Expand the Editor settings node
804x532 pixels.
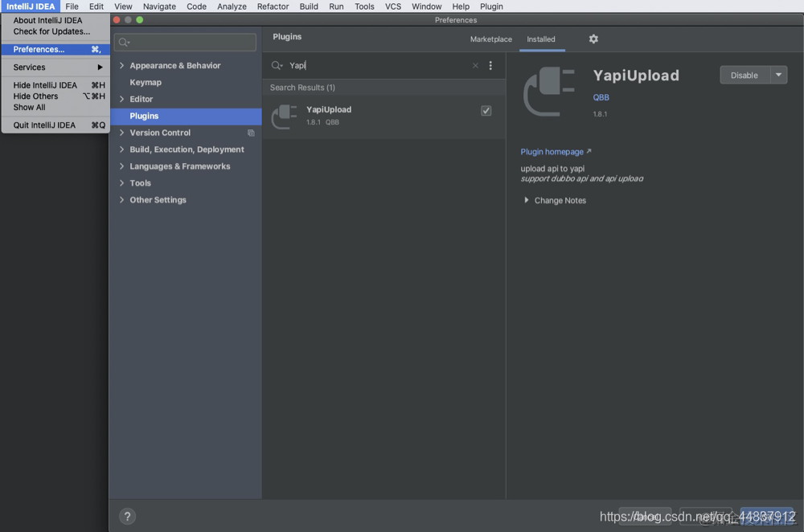(x=122, y=99)
